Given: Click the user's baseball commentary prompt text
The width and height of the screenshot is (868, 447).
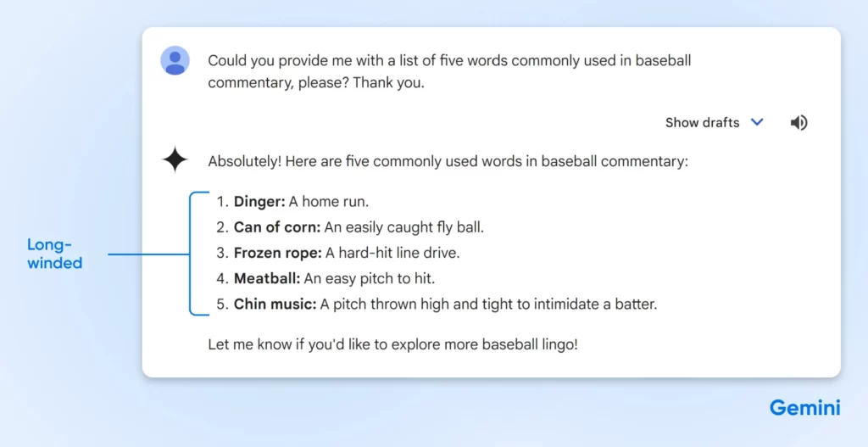Looking at the screenshot, I should (449, 71).
